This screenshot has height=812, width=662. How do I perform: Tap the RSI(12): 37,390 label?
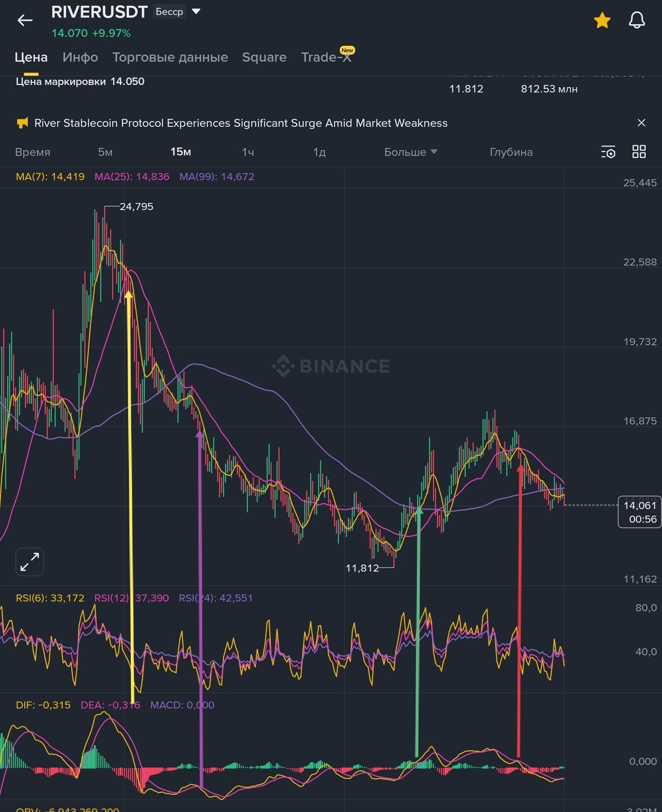point(132,598)
